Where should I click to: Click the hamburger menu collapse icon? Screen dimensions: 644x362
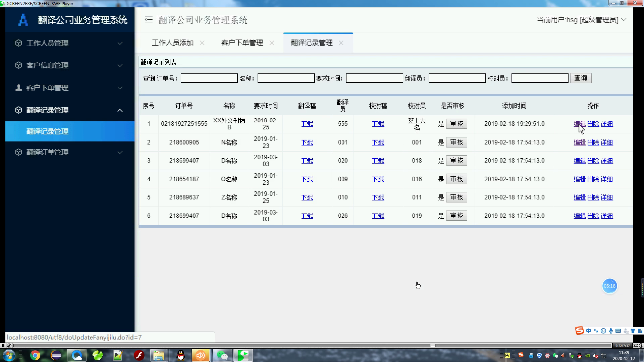(149, 20)
